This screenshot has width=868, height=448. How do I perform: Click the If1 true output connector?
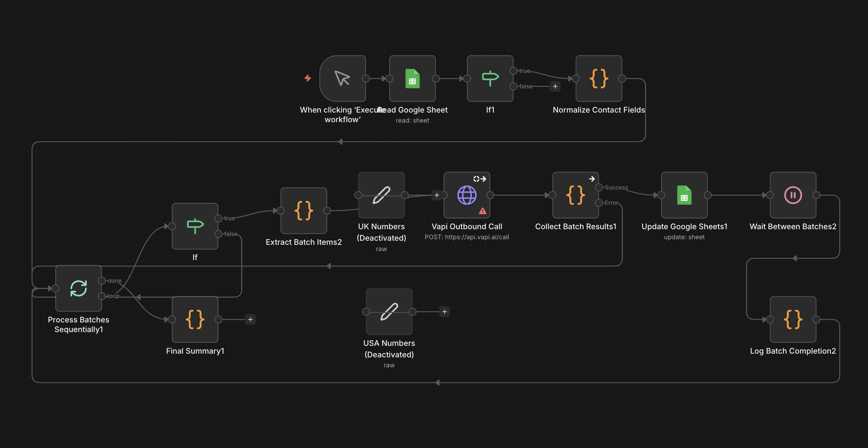tap(513, 71)
